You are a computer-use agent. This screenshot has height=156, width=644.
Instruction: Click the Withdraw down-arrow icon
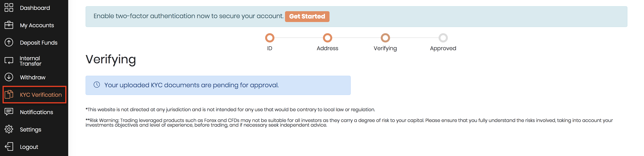point(9,77)
